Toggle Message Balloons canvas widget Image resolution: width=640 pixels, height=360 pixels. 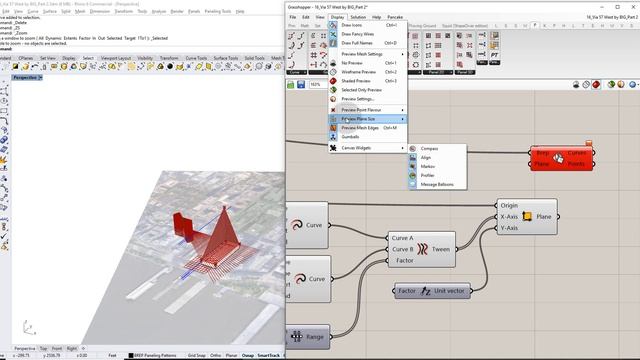pyautogui.click(x=438, y=184)
